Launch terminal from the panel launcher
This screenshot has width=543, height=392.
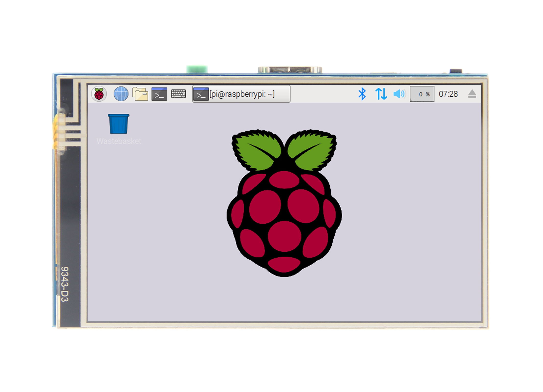[159, 94]
